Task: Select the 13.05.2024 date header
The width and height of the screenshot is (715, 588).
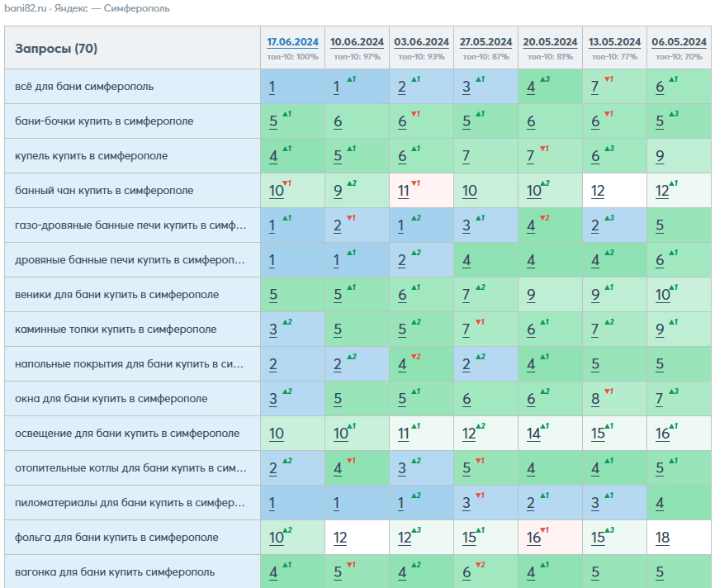Action: (x=614, y=42)
